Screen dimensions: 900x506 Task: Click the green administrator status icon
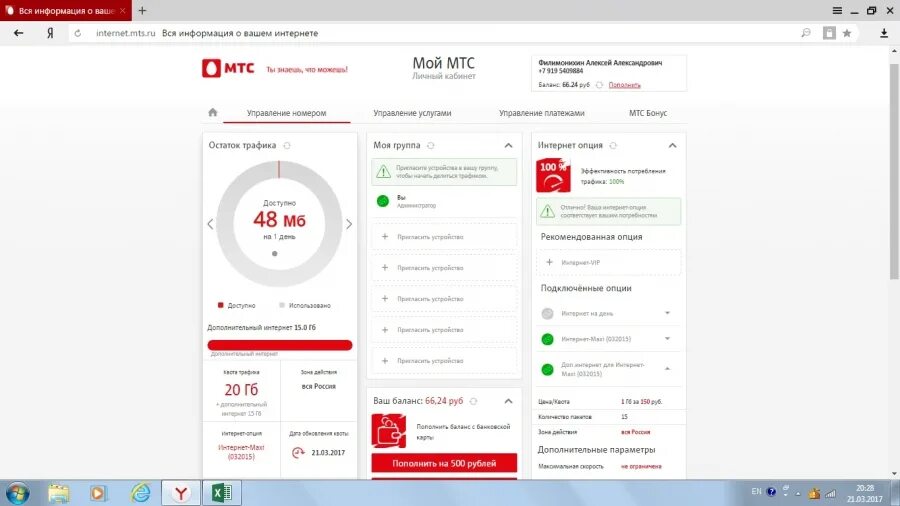click(382, 201)
